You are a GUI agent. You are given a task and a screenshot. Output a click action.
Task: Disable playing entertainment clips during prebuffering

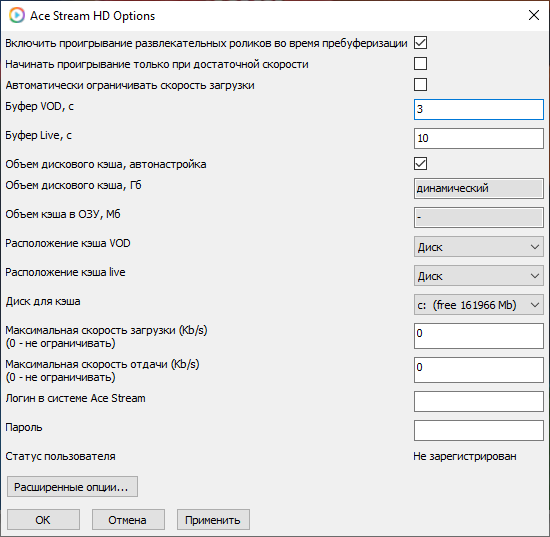420,43
